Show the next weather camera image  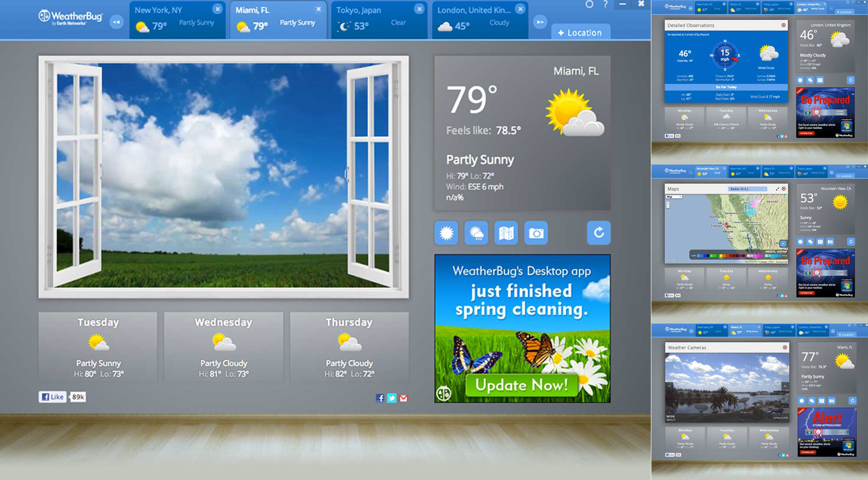785,385
